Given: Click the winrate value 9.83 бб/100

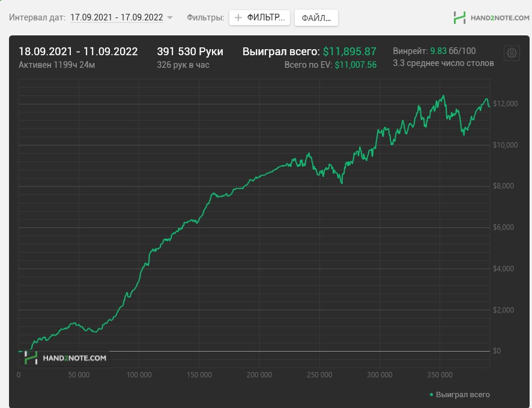Looking at the screenshot, I should click(453, 51).
